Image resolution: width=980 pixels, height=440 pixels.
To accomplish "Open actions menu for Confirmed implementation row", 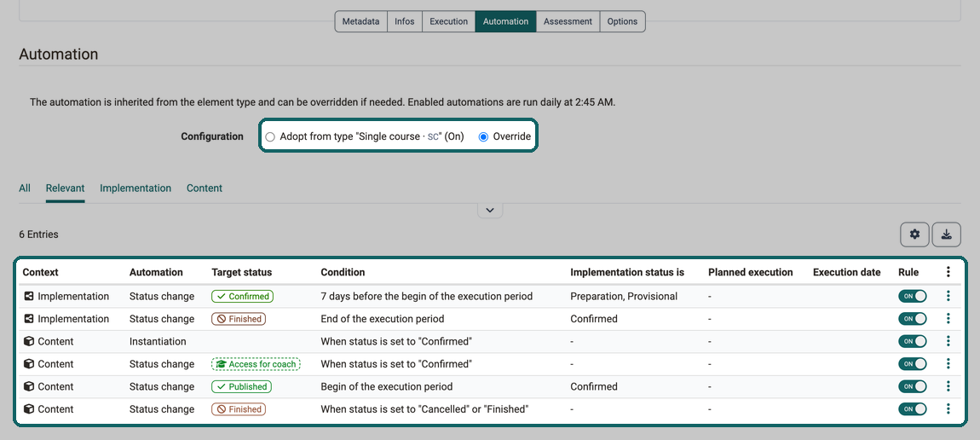I will click(x=948, y=296).
